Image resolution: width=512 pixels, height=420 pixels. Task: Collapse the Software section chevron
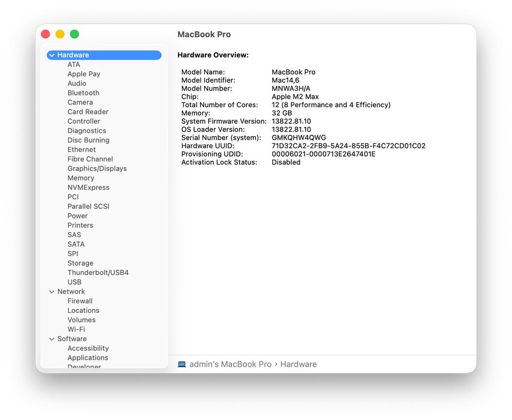52,339
